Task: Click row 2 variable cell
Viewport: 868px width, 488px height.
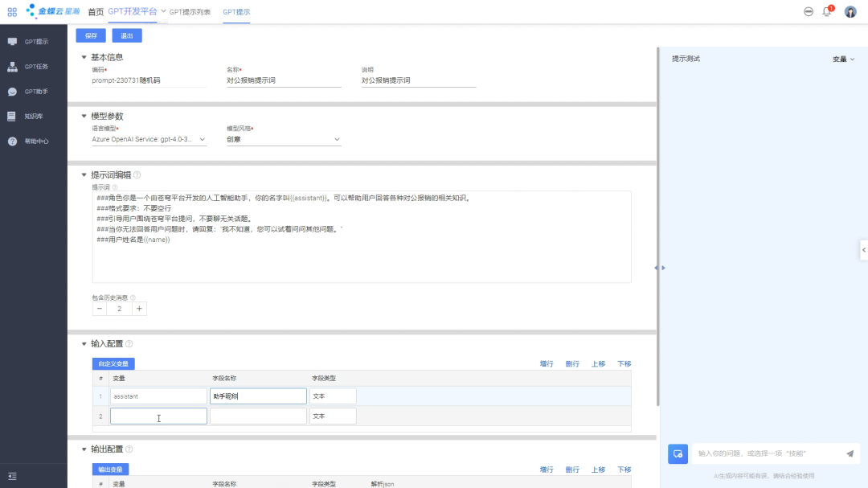Action: click(158, 416)
